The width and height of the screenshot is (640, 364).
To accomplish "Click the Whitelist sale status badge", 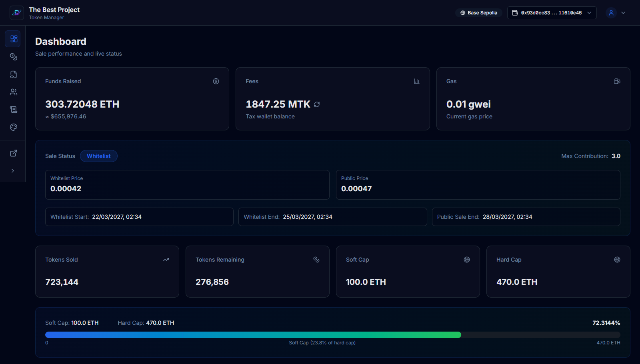I will [98, 156].
